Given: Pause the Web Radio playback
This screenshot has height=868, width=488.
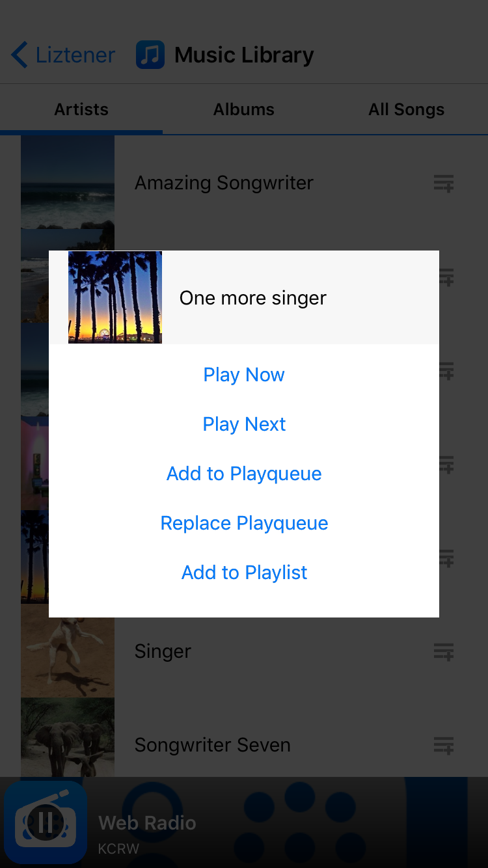Looking at the screenshot, I should tap(46, 823).
